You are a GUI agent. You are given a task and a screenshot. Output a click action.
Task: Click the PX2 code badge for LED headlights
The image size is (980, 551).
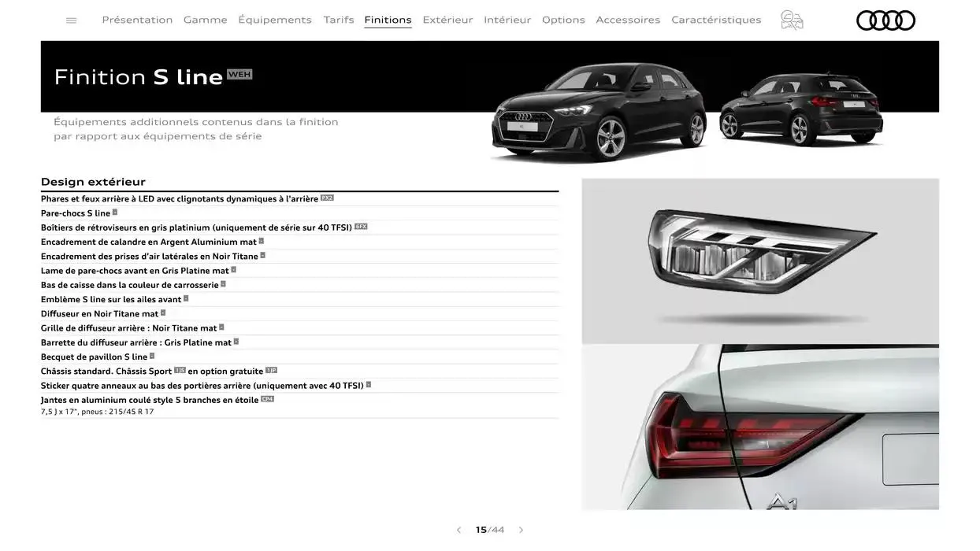[x=327, y=198]
